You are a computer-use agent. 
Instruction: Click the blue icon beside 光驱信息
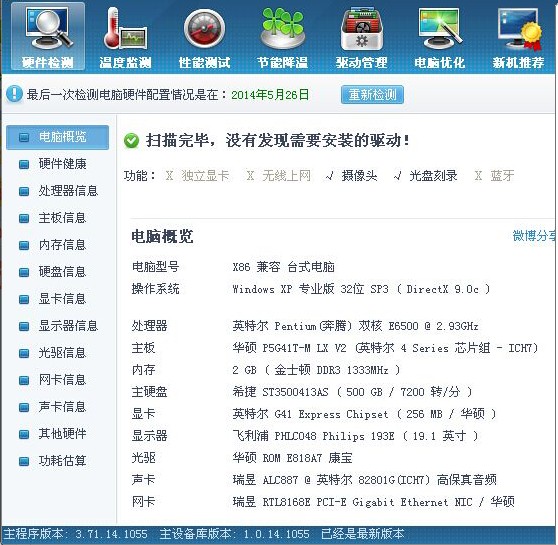[x=24, y=353]
